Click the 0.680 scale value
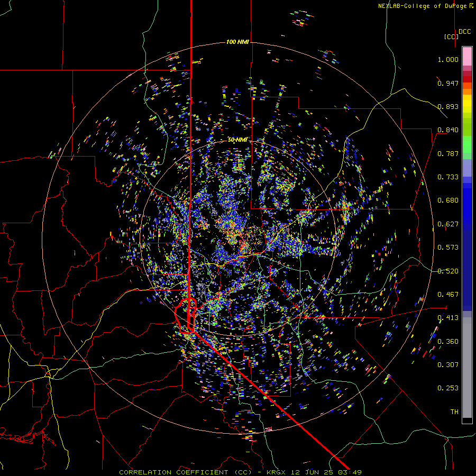 coord(448,200)
